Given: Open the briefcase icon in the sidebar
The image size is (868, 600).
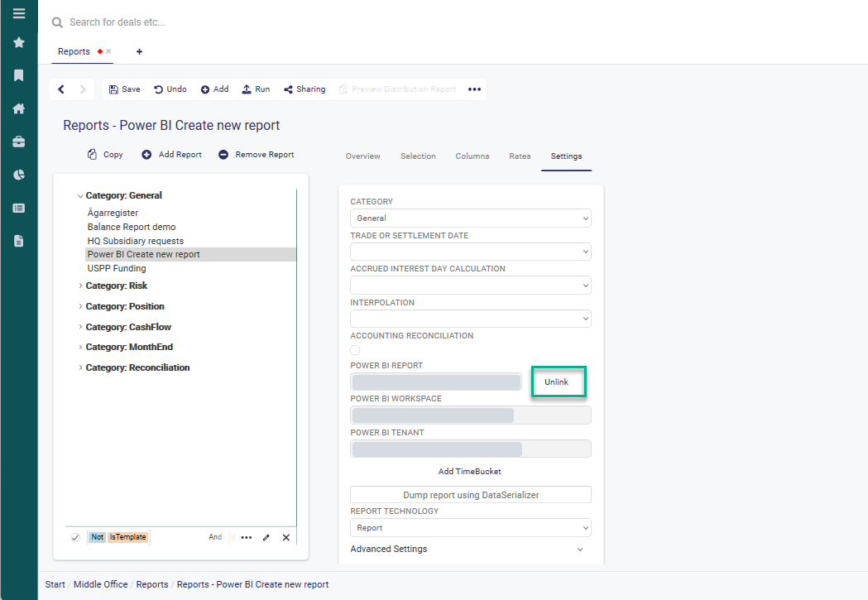Looking at the screenshot, I should (x=19, y=142).
